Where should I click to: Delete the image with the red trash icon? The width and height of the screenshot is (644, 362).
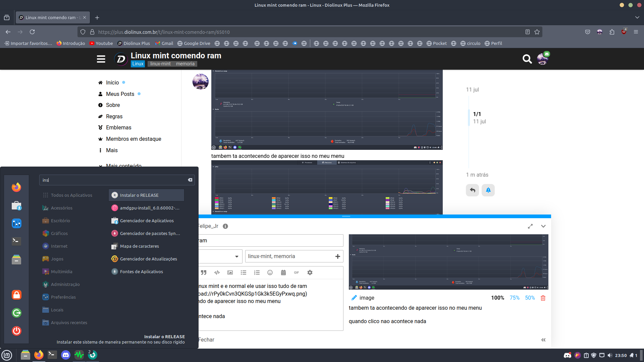point(543,298)
